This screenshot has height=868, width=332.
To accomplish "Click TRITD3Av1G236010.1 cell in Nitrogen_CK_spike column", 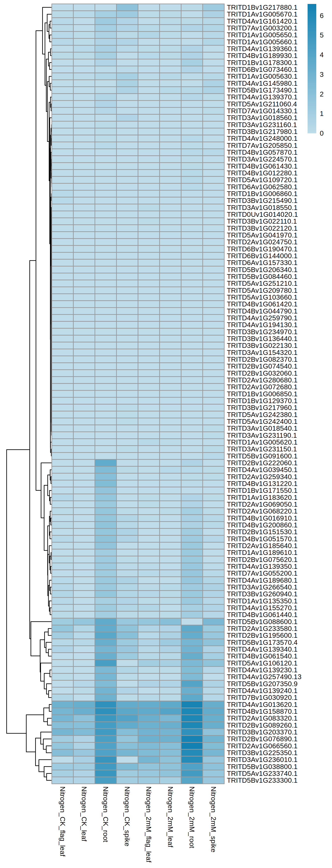I will (x=127, y=760).
